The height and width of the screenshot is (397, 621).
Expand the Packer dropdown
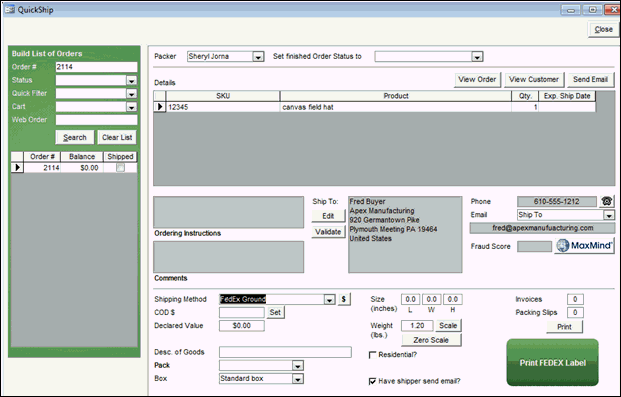(258, 57)
